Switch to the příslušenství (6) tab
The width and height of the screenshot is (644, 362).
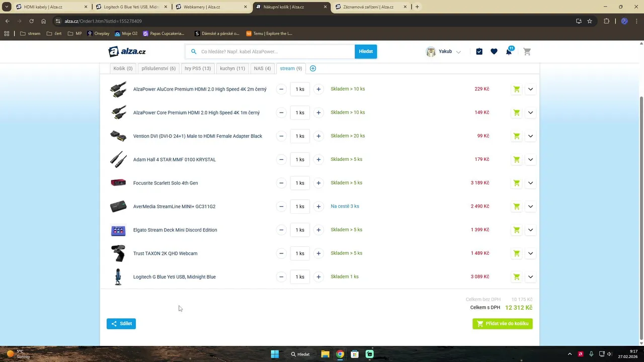[158, 68]
